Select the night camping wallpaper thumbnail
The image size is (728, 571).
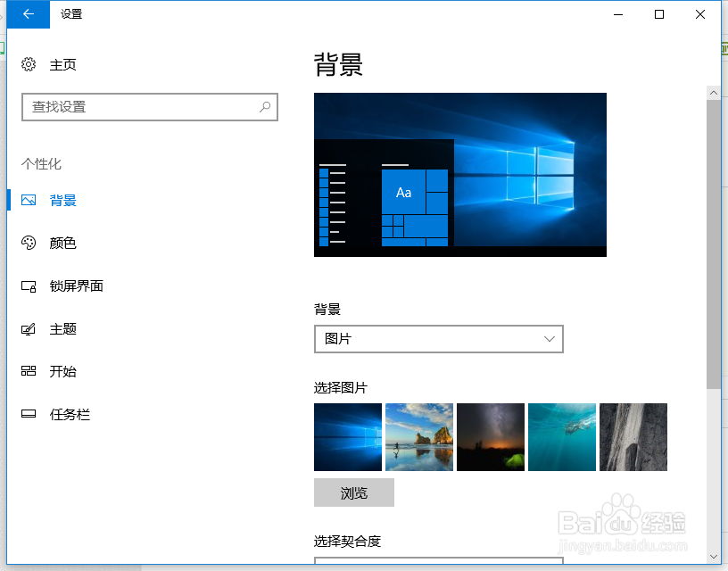(491, 437)
